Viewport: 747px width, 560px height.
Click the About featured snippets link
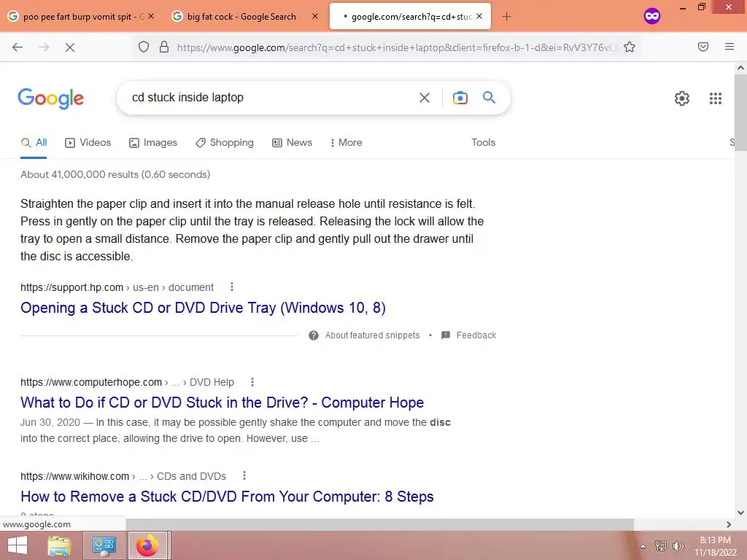[372, 335]
